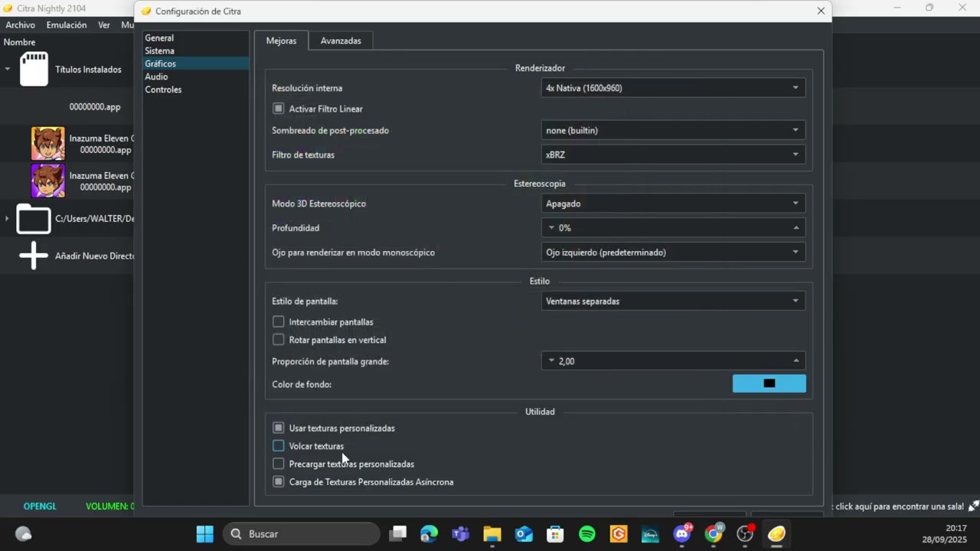Enable Volcar texturas checkbox
This screenshot has width=980, height=551.
point(278,446)
